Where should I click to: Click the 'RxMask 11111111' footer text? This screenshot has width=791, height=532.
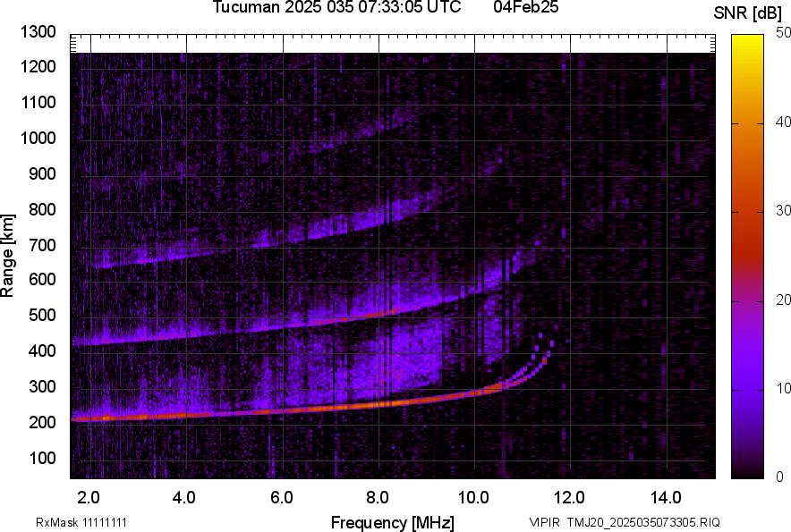coord(81,522)
